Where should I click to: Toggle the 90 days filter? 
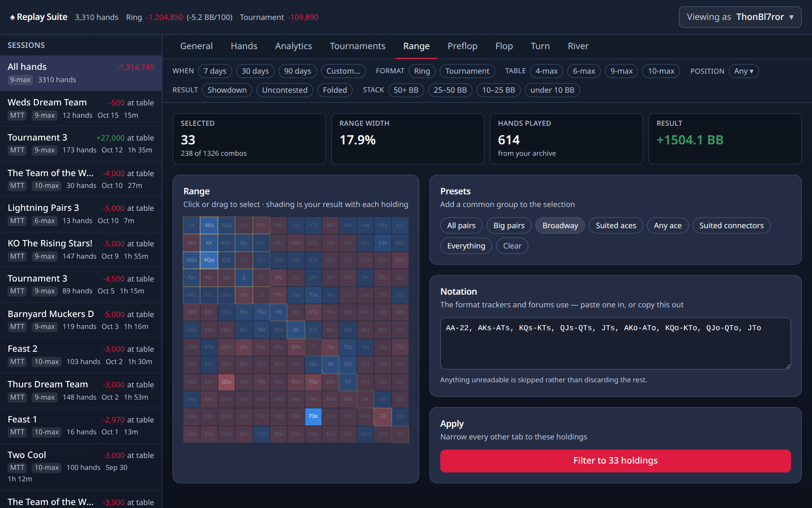tap(297, 71)
